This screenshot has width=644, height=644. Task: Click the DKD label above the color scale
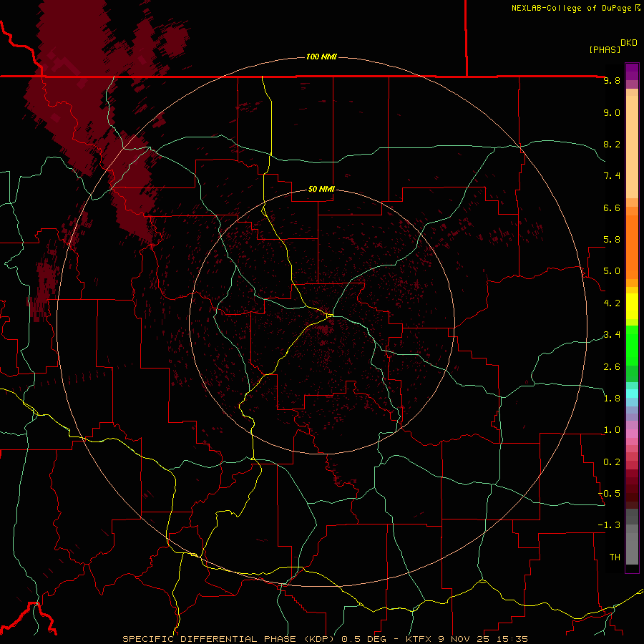(x=629, y=43)
